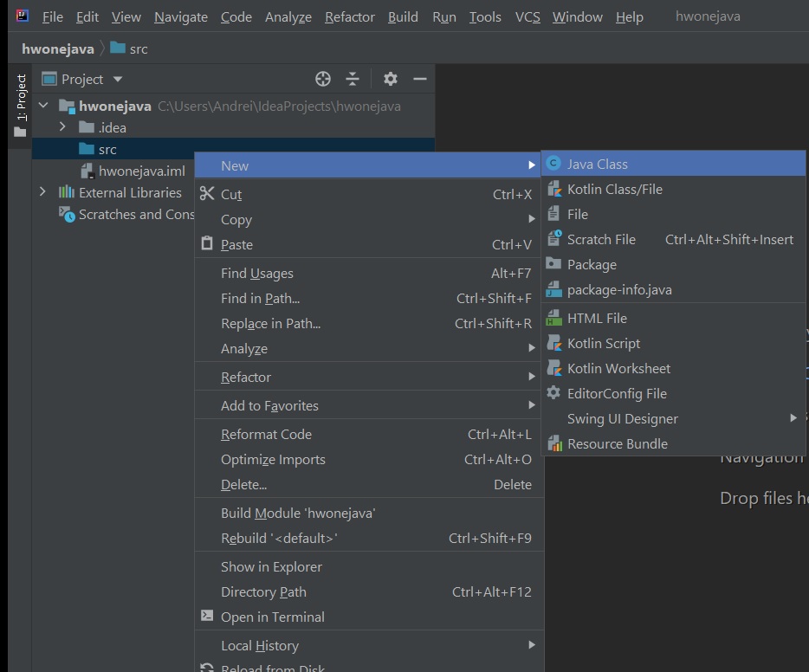This screenshot has height=672, width=809.
Task: Expand the Refactor submenu arrow in context menu
Action: click(532, 377)
